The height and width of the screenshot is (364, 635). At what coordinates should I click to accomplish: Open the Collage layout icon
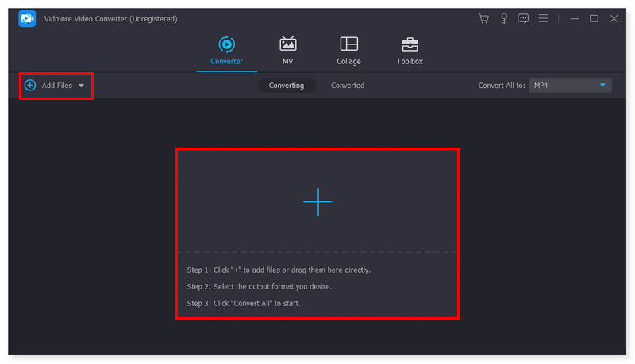(348, 44)
